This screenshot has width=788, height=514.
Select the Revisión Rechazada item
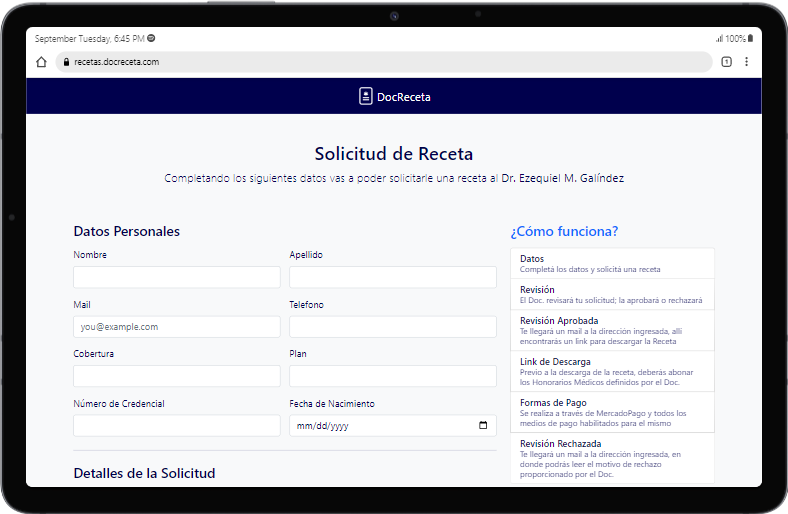[x=613, y=458]
